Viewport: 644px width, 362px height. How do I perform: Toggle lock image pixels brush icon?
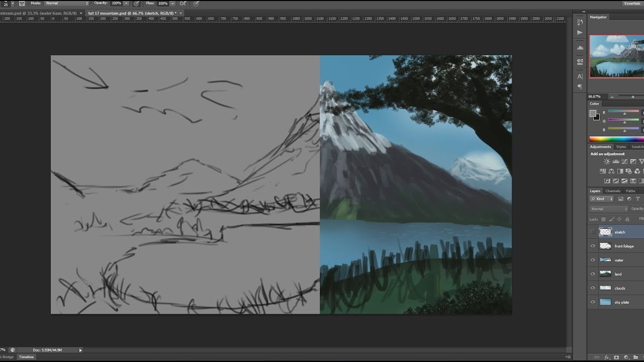click(611, 219)
